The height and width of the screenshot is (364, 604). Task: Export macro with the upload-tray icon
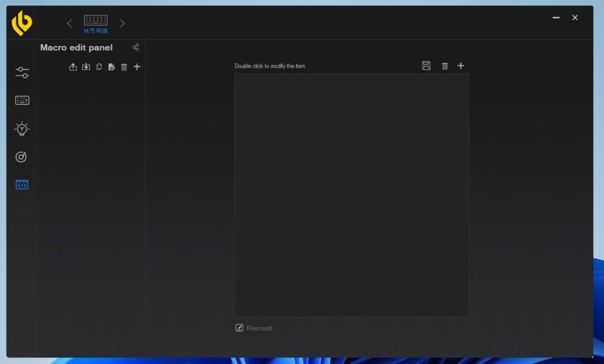(73, 67)
